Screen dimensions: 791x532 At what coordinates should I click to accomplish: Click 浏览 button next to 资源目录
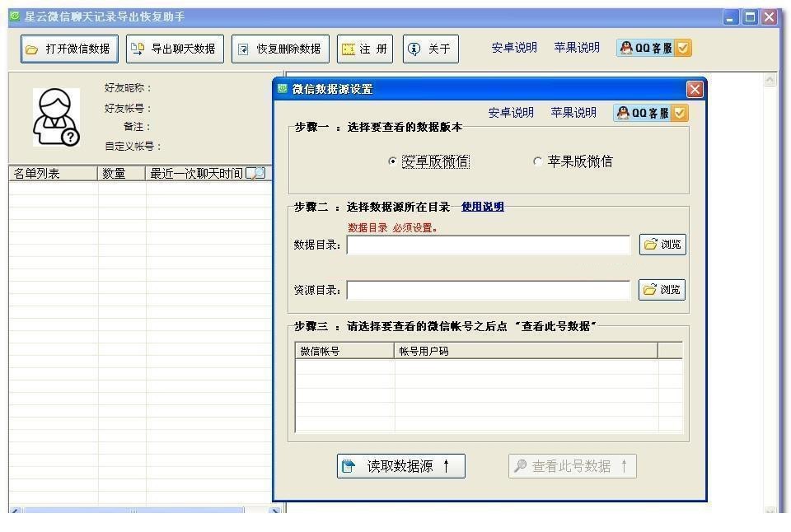click(x=662, y=289)
